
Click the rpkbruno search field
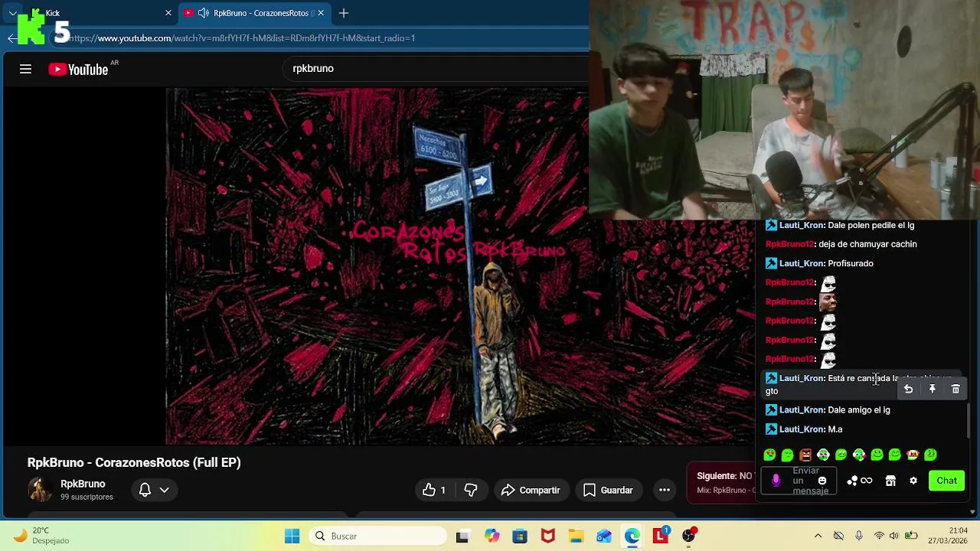(436, 68)
